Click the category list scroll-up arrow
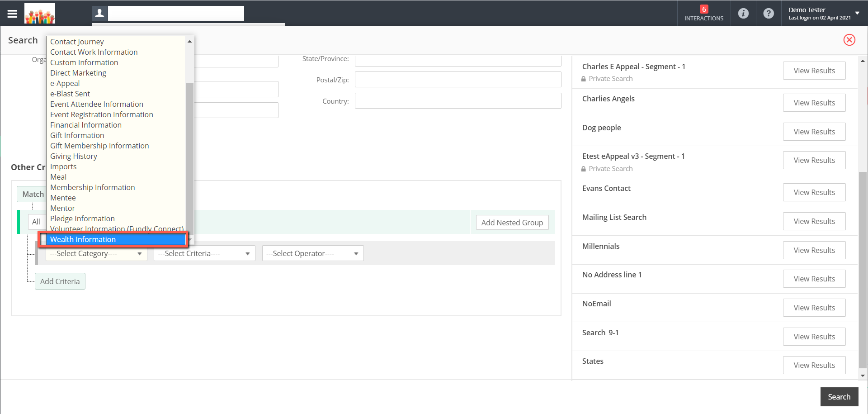The width and height of the screenshot is (868, 414). (189, 42)
